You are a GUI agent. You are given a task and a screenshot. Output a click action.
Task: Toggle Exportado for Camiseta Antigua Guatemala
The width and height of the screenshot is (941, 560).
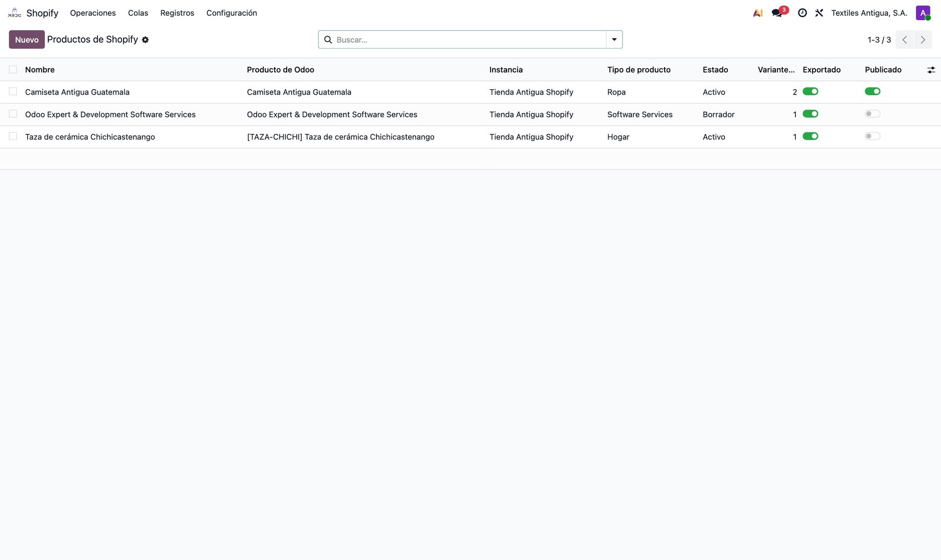[x=810, y=92]
